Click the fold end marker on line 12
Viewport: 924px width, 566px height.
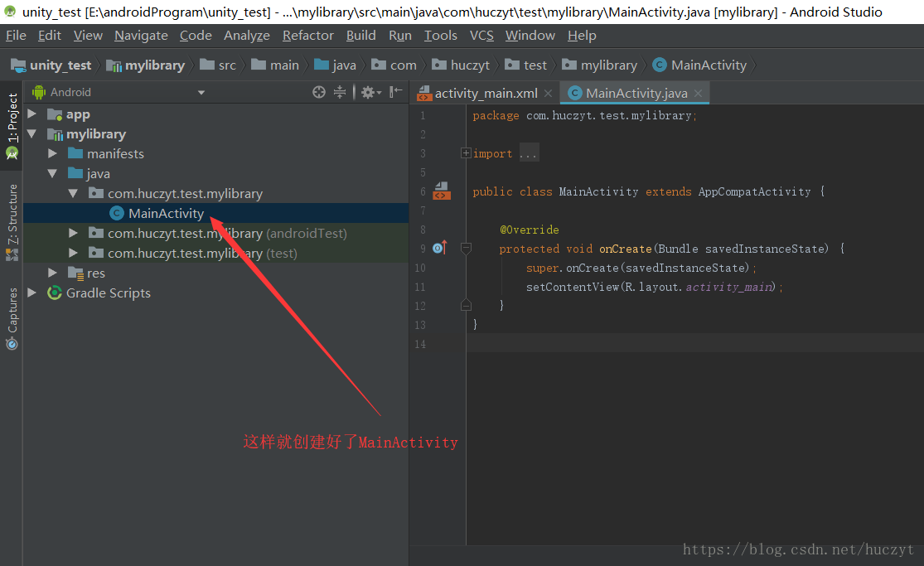[x=466, y=305]
